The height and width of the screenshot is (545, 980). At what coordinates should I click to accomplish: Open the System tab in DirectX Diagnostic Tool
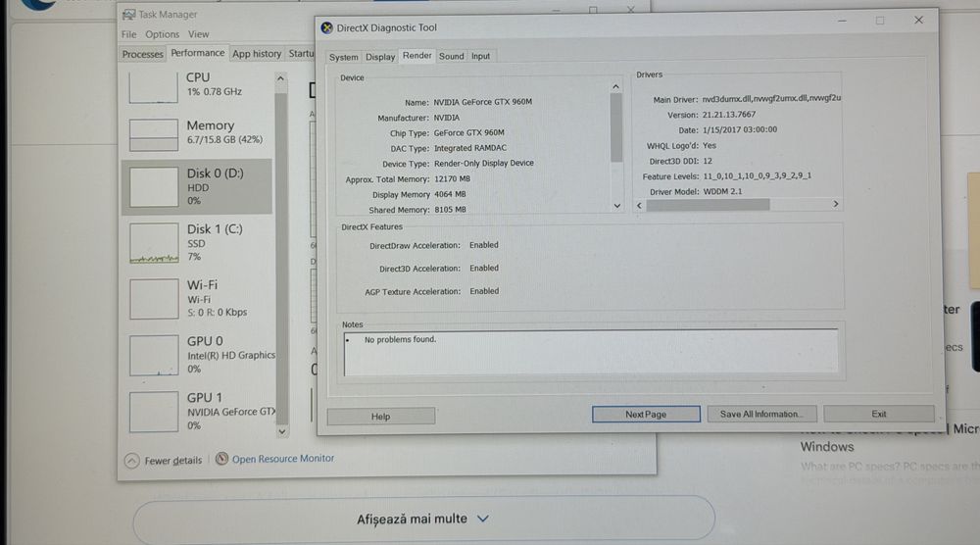(x=343, y=57)
